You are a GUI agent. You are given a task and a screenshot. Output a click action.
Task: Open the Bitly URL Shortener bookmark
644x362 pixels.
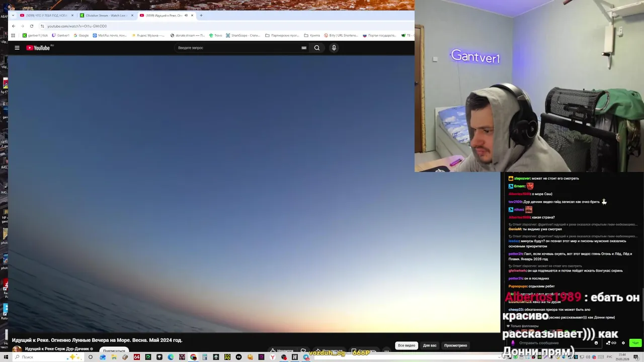pos(341,36)
